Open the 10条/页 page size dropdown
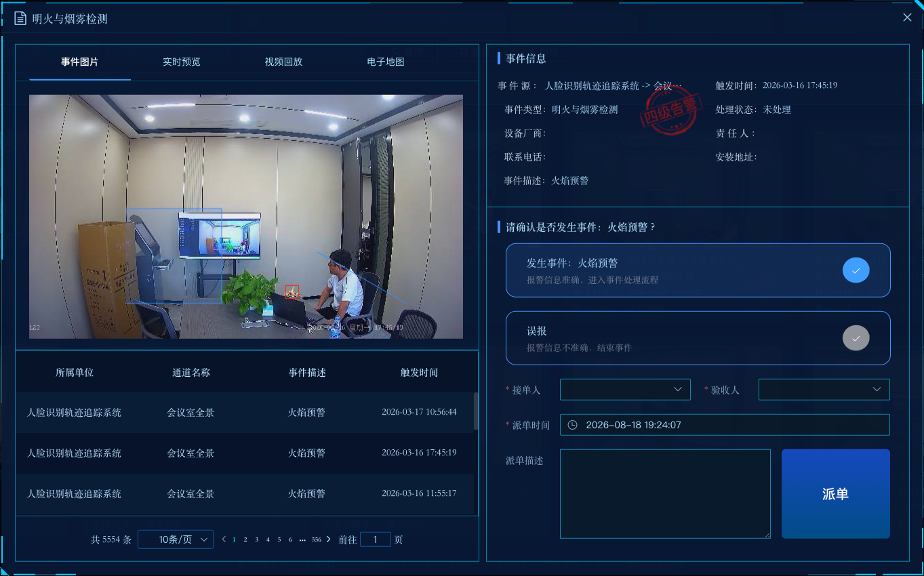Viewport: 924px width, 576px height. pos(176,539)
